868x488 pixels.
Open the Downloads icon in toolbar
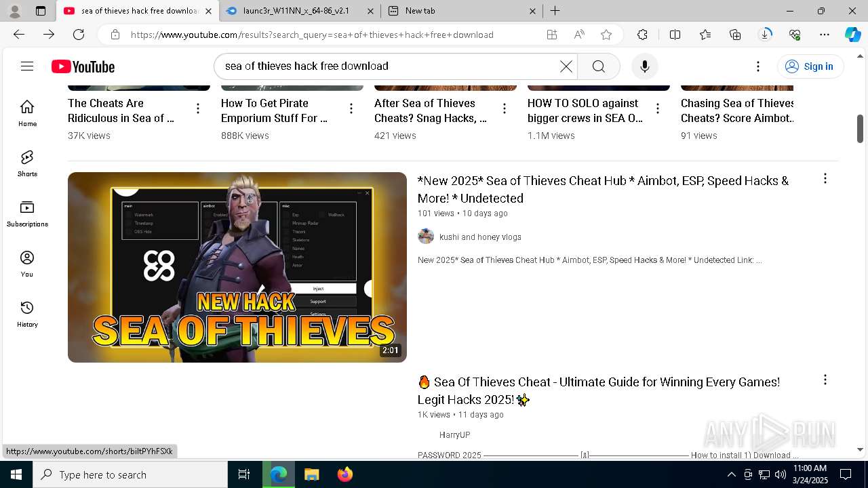coord(765,35)
